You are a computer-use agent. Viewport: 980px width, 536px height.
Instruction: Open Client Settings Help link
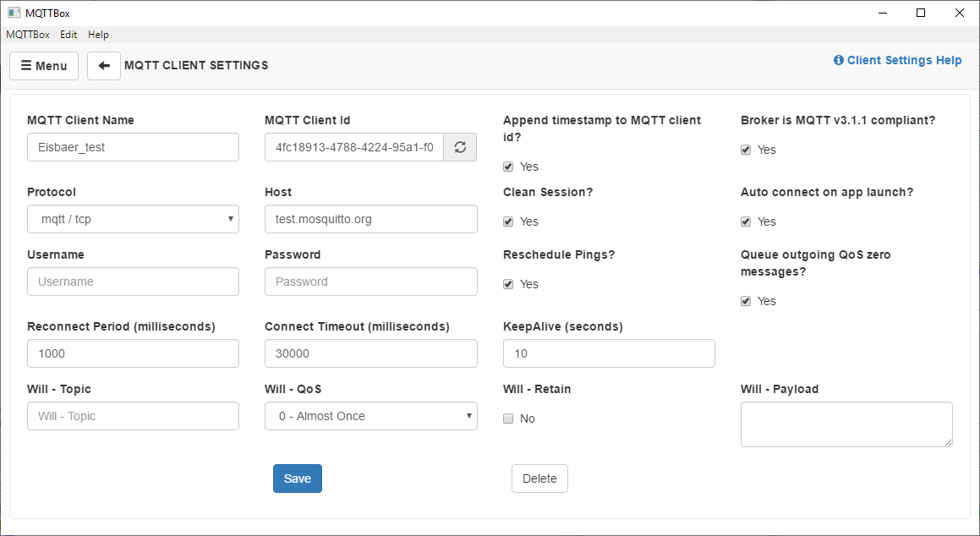click(897, 60)
